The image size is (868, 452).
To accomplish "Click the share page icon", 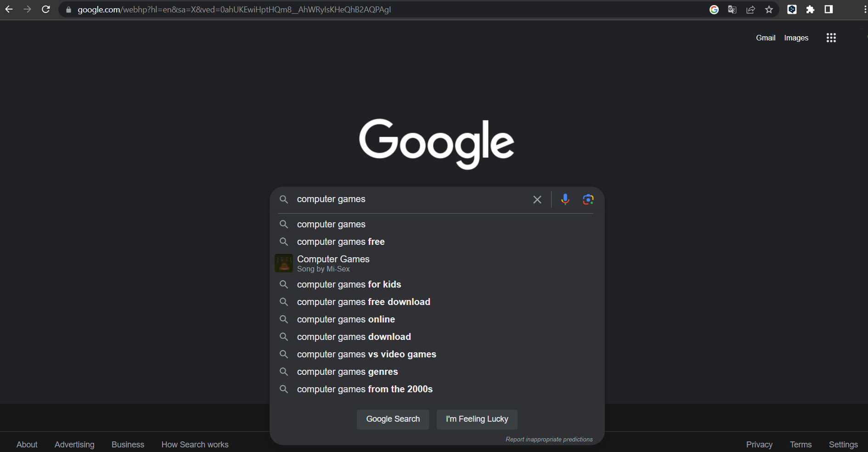I will point(751,10).
